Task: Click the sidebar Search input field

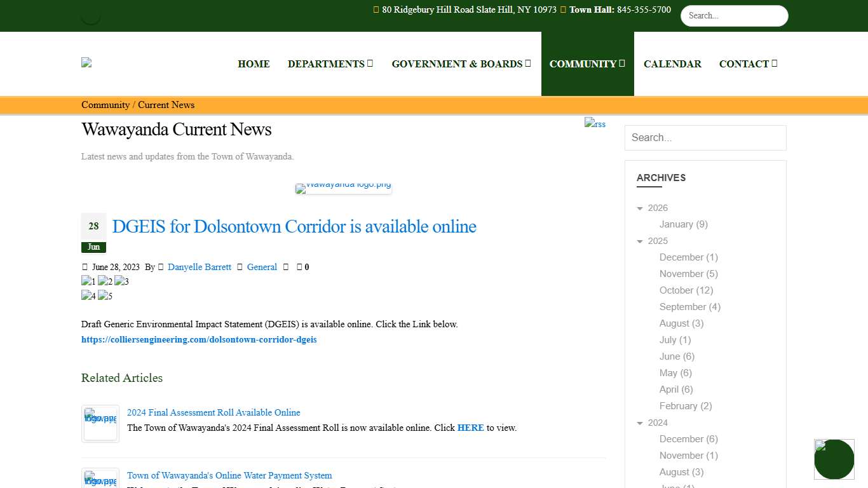Action: tap(705, 138)
